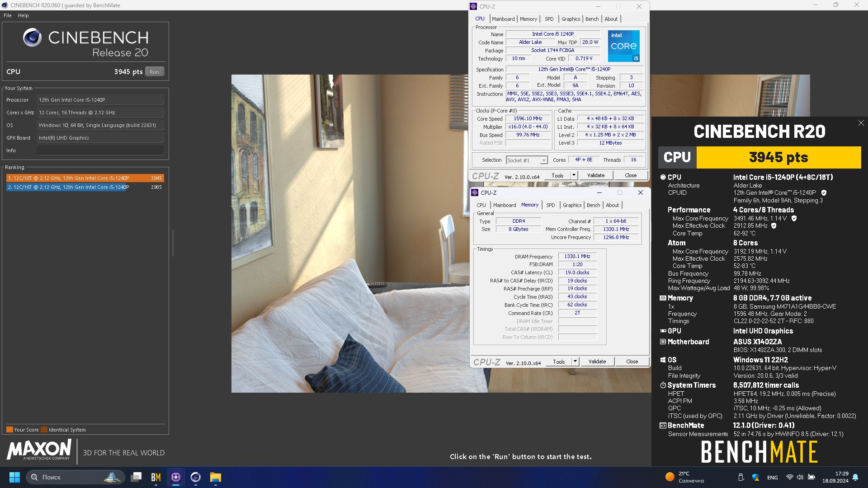Open volume control tray icon

click(800, 477)
